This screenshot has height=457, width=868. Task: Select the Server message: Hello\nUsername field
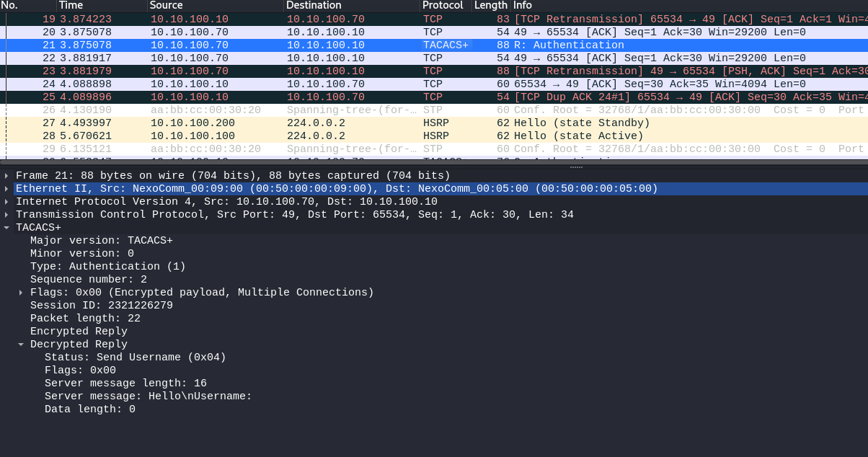148,396
